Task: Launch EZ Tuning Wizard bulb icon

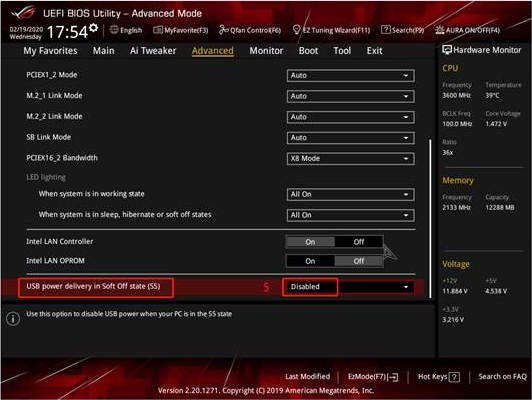Action: 296,30
